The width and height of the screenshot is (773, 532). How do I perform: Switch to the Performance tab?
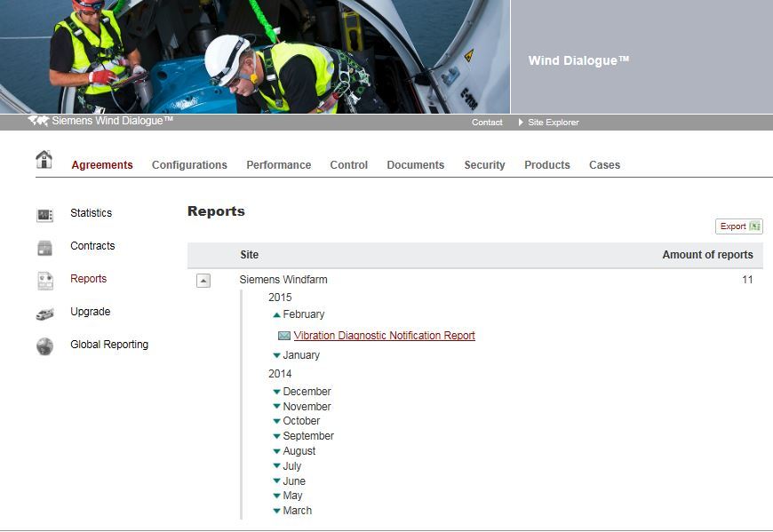click(278, 165)
